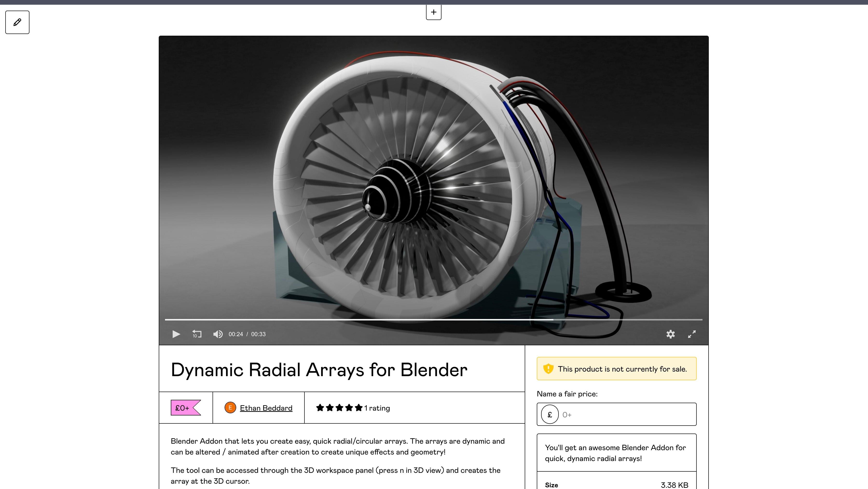Click the 00:24 current time text
The width and height of the screenshot is (868, 489).
point(236,334)
